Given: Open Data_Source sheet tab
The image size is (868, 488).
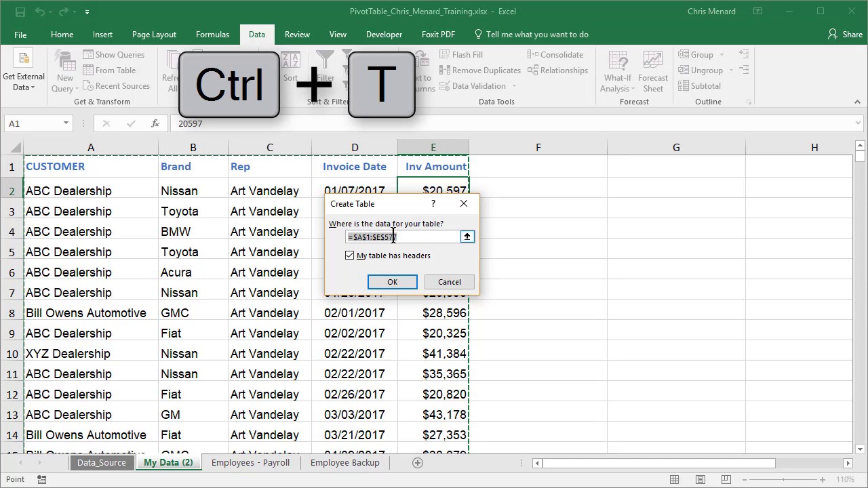Looking at the screenshot, I should pos(102,463).
